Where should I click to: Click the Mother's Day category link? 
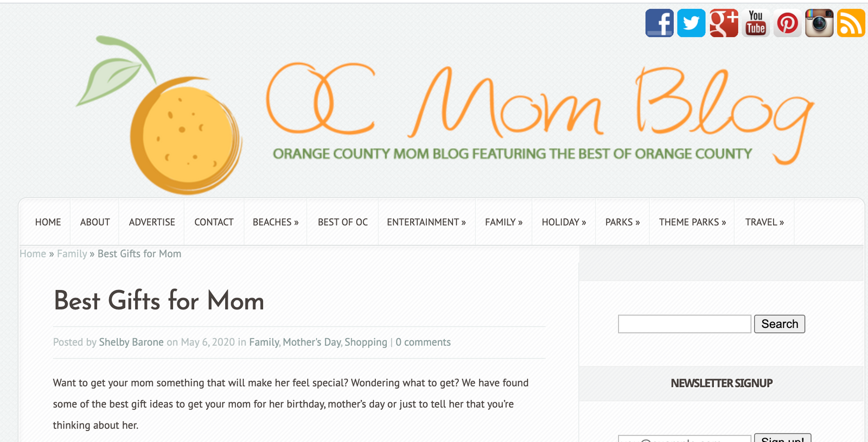pos(311,342)
